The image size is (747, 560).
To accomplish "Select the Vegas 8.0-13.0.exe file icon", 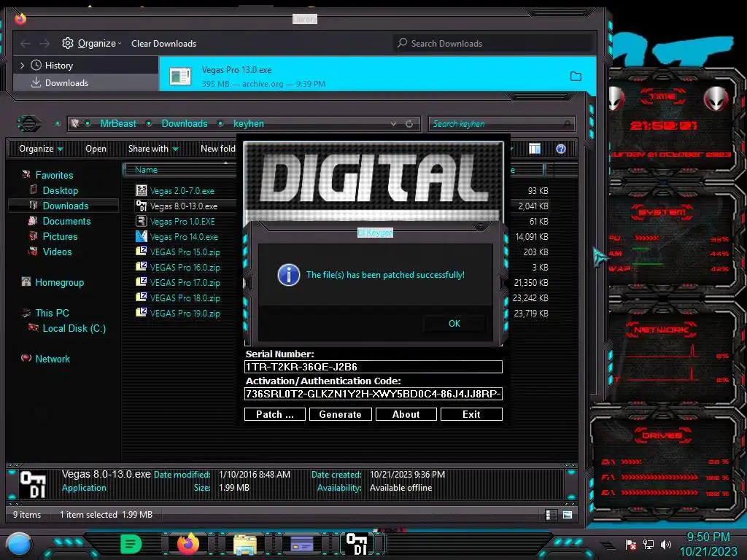I will 141,206.
